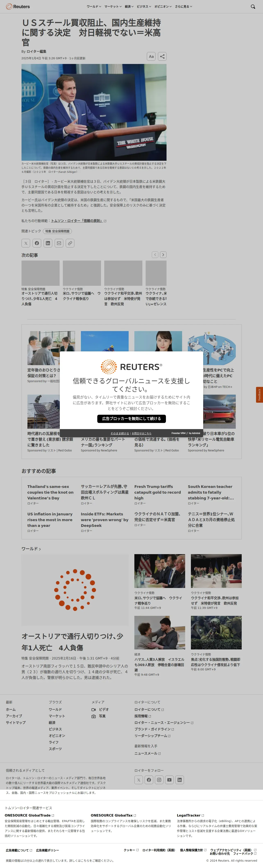This screenshot has height=868, width=263.
Task: Open 個人情報保護方針 footer link
Action: pos(193,850)
